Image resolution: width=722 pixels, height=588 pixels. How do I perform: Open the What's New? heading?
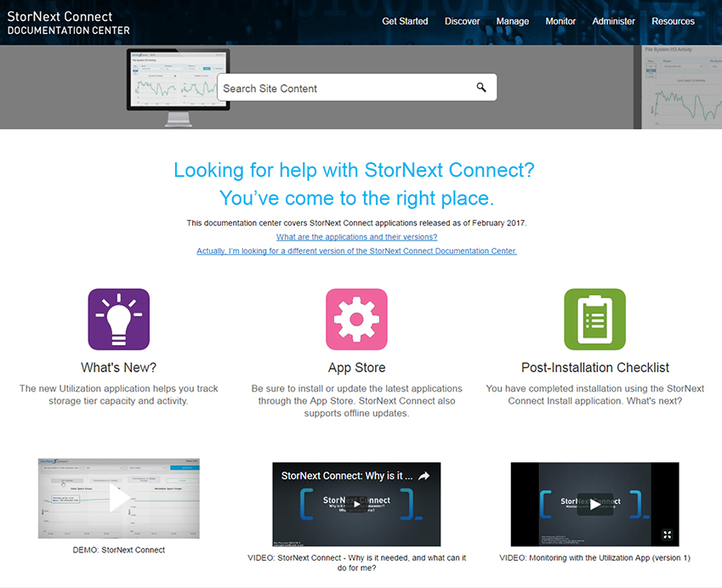point(119,368)
